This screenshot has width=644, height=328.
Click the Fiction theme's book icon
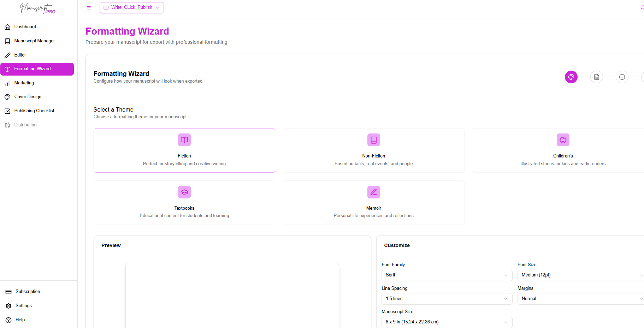click(x=184, y=140)
